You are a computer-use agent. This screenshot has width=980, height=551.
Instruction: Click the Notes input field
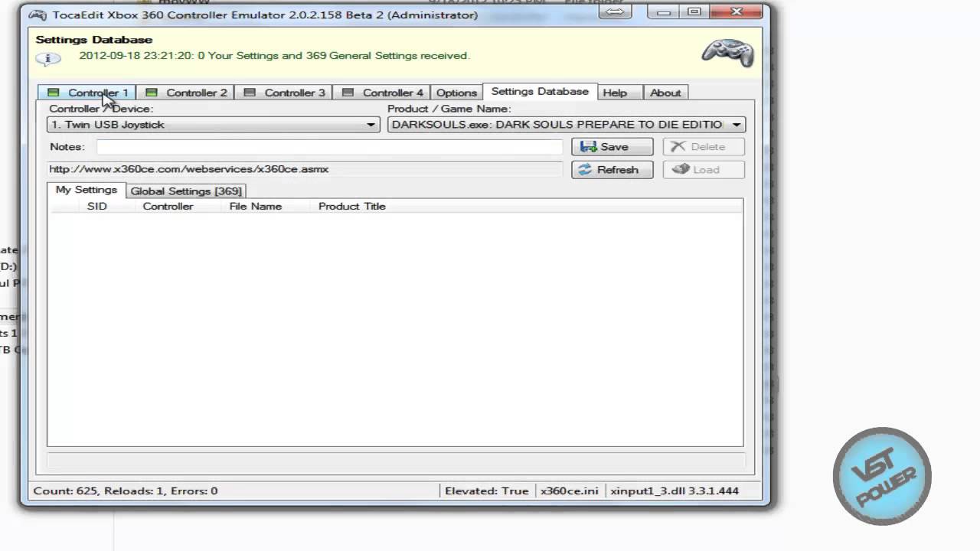point(329,147)
